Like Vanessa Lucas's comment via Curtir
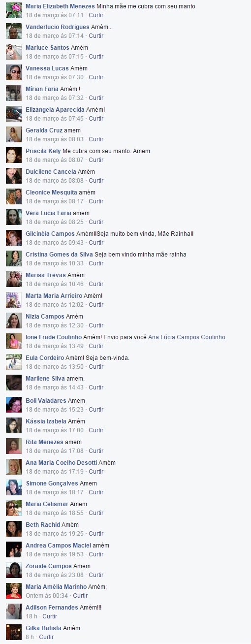 coord(96,77)
